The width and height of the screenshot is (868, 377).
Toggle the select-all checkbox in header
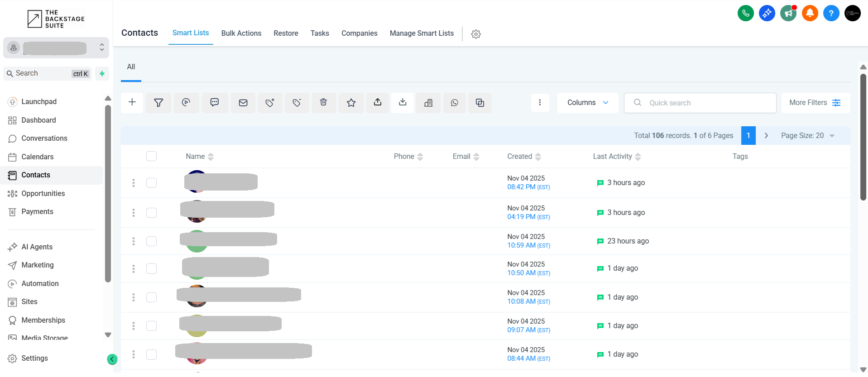tap(151, 156)
